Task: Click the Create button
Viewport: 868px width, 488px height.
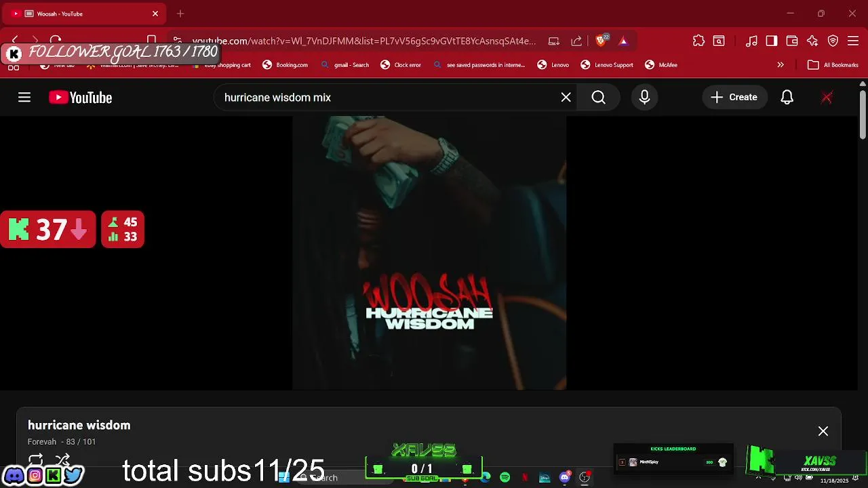Action: pyautogui.click(x=734, y=98)
